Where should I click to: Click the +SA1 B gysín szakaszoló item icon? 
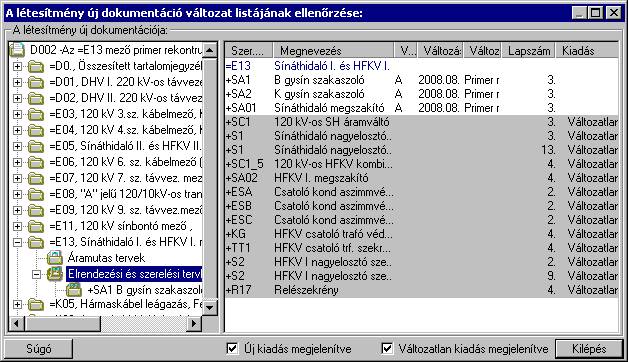74,290
